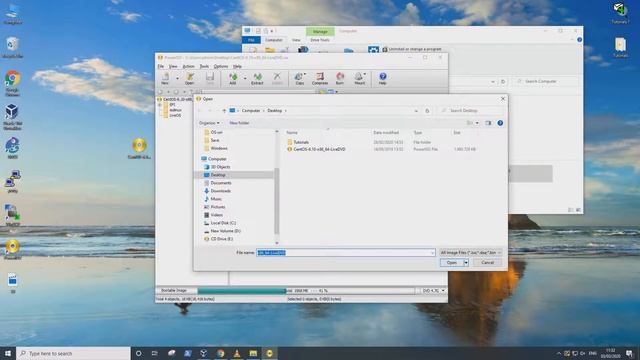Open the New button dropdown arrow
This screenshot has height=360, width=640.
tap(177, 78)
